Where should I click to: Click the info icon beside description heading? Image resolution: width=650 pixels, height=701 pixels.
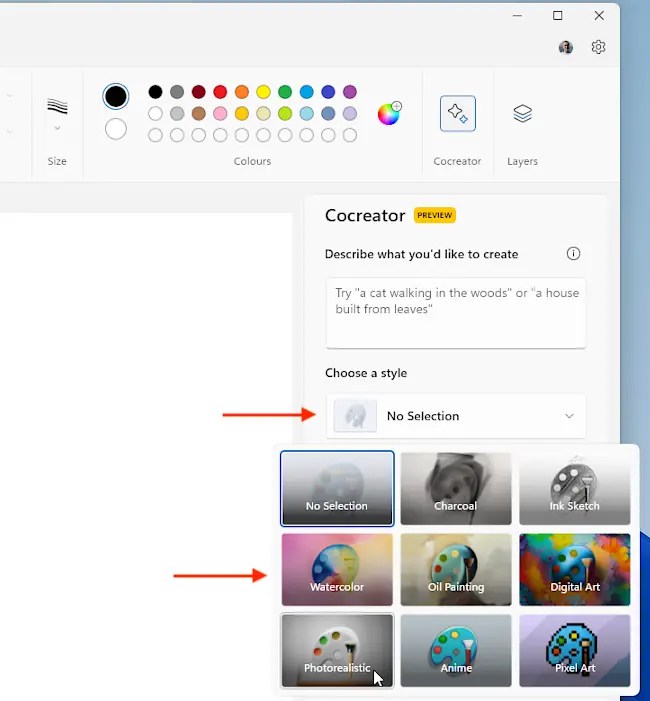573,253
